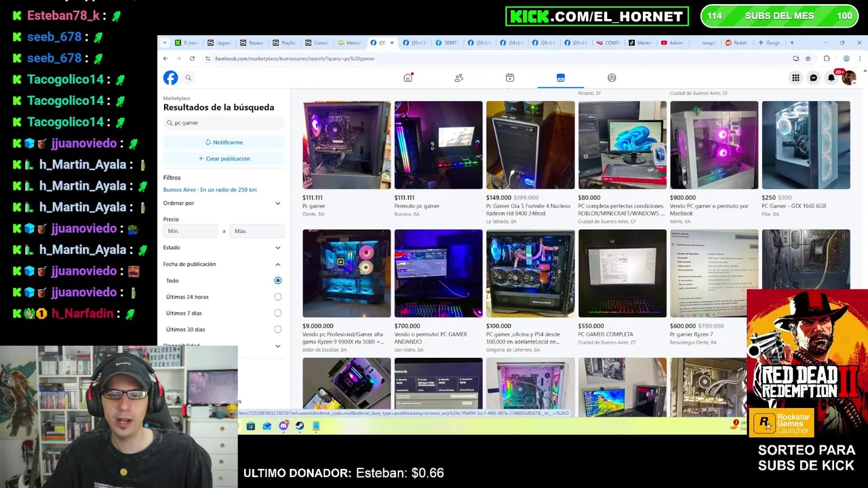Close the active Facebook tab
The image size is (868, 488).
click(391, 43)
